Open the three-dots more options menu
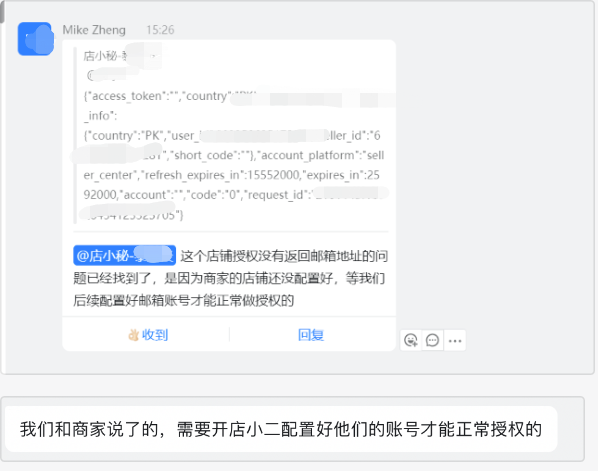 455,341
